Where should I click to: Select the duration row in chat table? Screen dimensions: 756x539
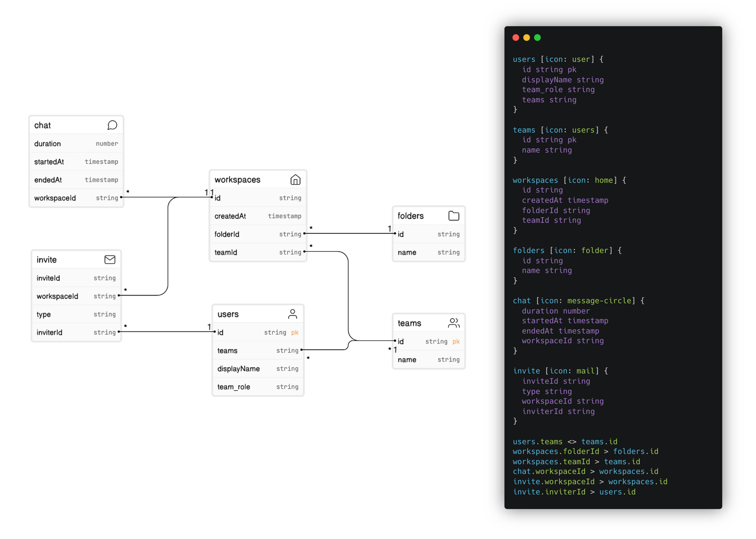[76, 144]
